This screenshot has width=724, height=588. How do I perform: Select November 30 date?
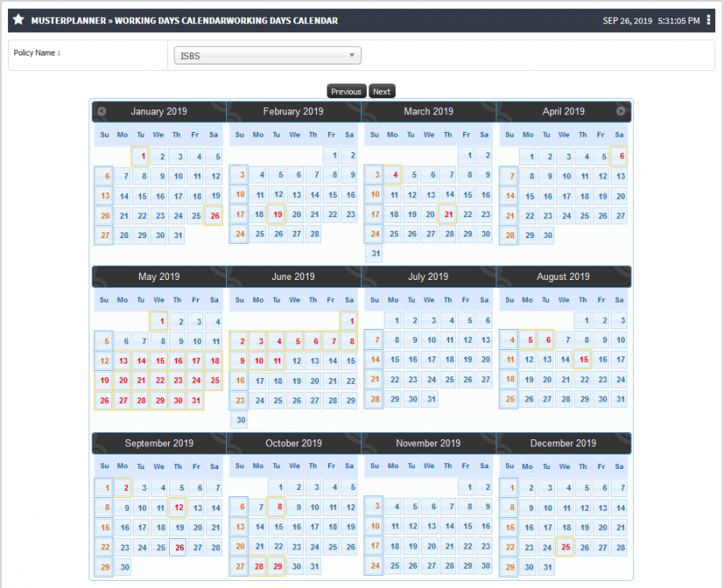484,565
